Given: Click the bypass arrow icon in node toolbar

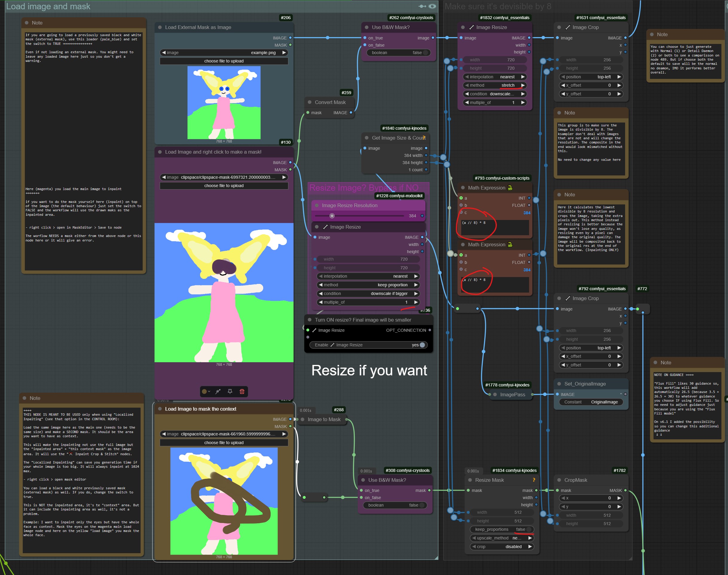Looking at the screenshot, I should [x=218, y=392].
